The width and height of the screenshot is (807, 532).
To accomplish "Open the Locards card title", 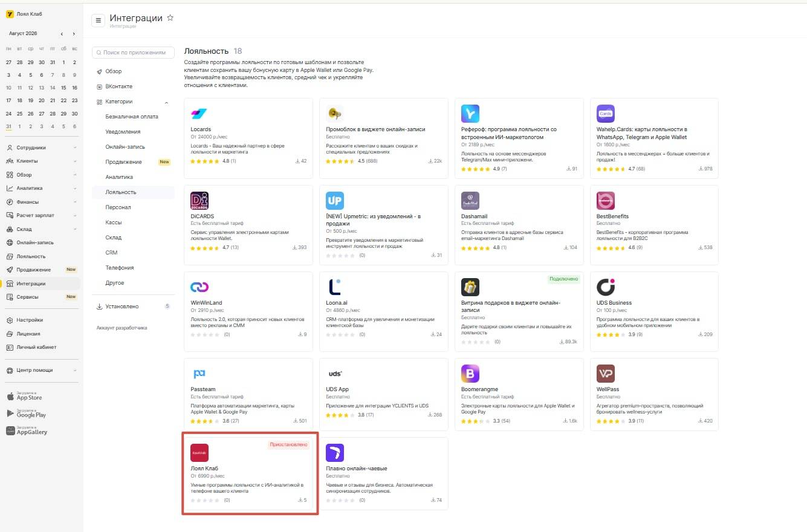I will click(x=201, y=129).
